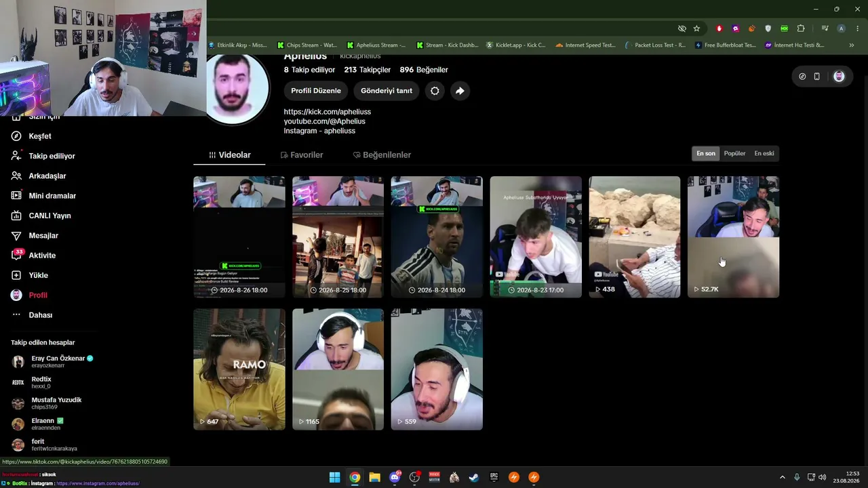Sort videos by En eski
This screenshot has width=868, height=488.
764,154
